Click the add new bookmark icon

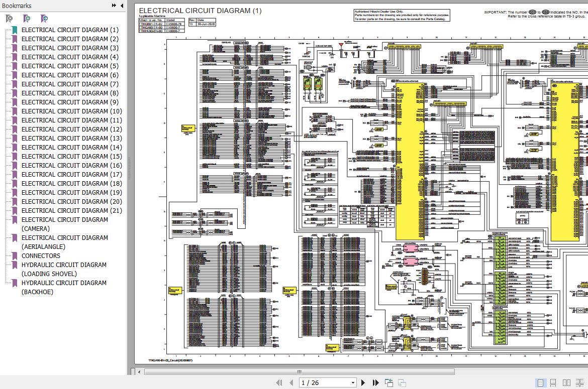27,19
